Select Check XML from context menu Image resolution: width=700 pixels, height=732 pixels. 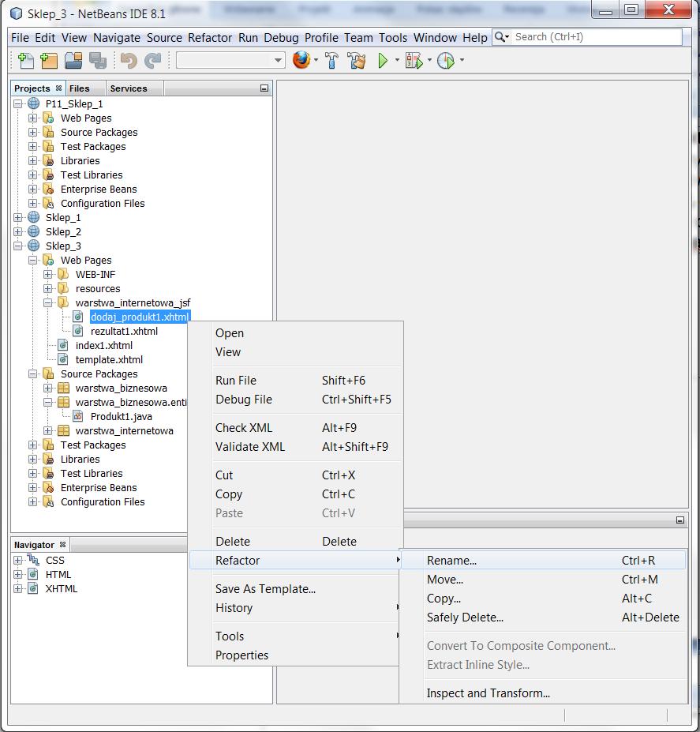click(295, 428)
